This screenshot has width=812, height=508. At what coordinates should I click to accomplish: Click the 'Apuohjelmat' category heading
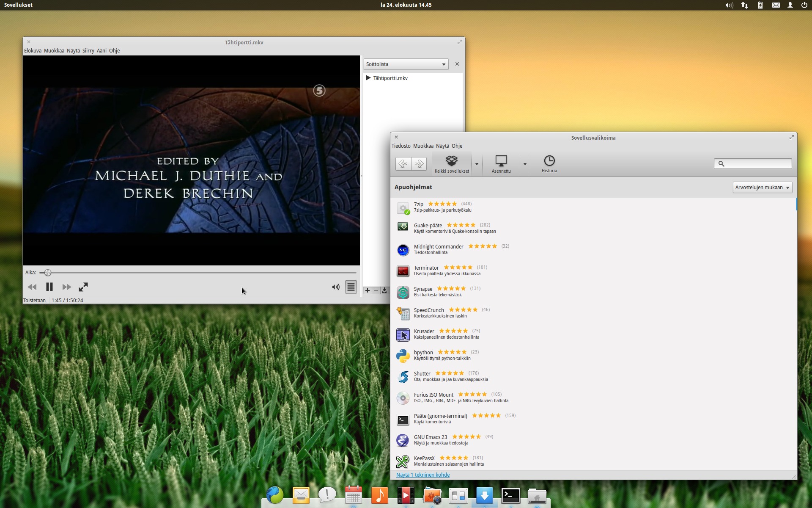click(x=413, y=187)
